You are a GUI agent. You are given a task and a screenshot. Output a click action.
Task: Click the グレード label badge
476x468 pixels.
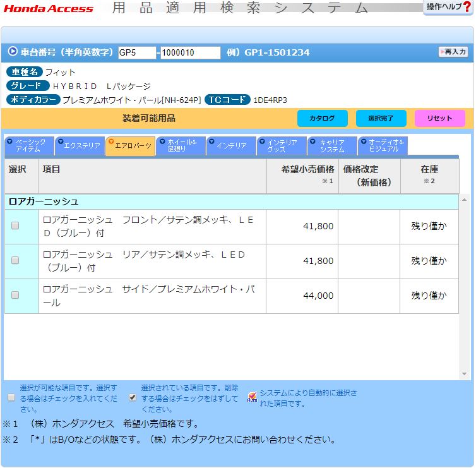click(28, 86)
